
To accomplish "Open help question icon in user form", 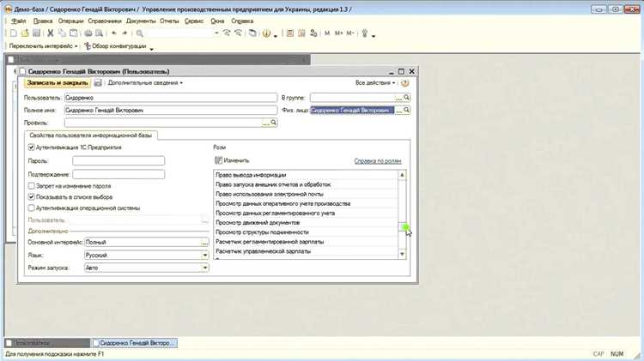I will tap(404, 83).
